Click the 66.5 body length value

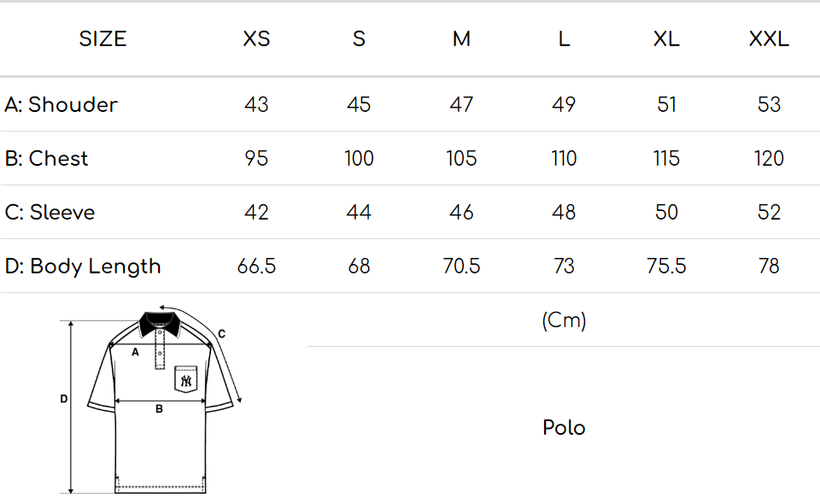point(256,266)
